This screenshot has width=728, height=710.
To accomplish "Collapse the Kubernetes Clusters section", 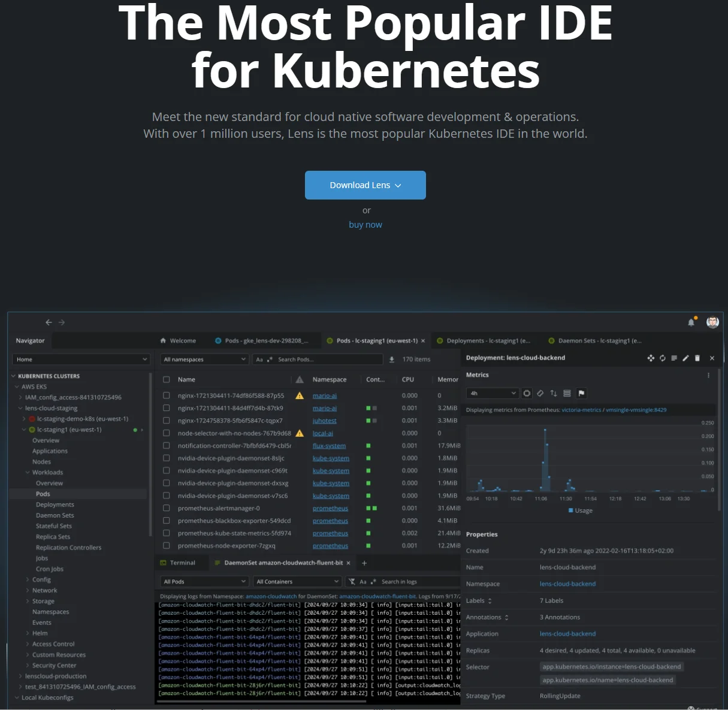I will (x=13, y=376).
